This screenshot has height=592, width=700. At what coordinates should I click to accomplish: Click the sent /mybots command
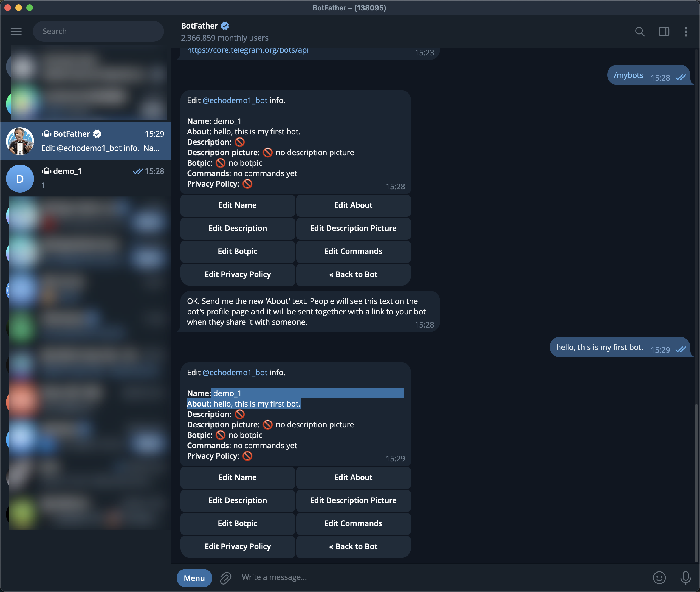tap(628, 75)
